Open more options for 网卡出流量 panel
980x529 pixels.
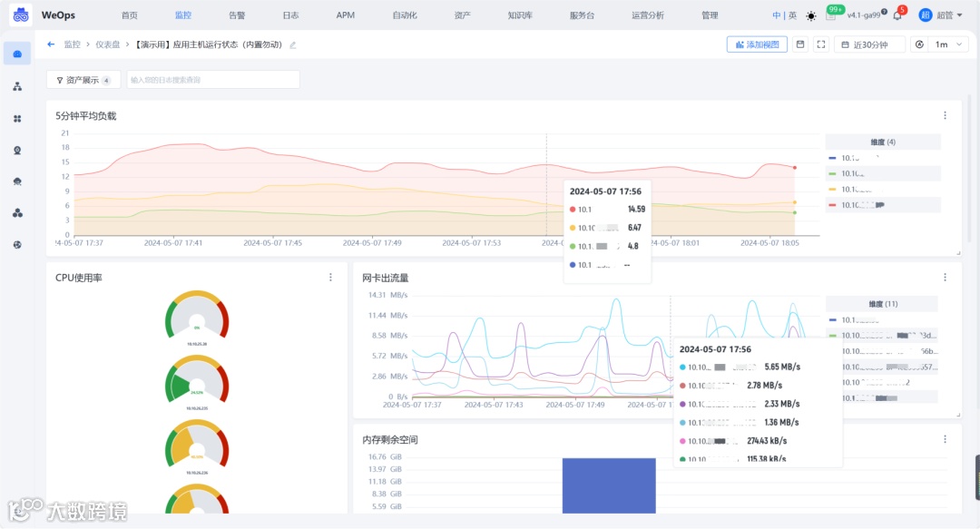click(945, 278)
